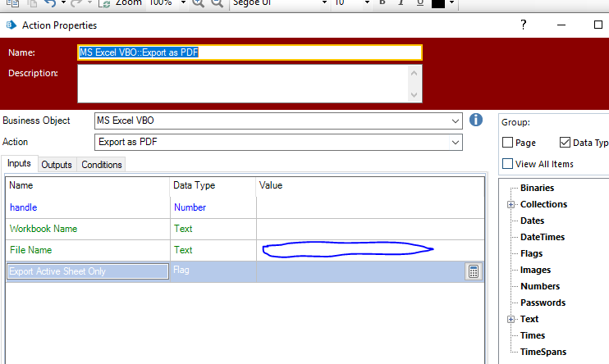Switch to the Outputs tab

pos(57,165)
